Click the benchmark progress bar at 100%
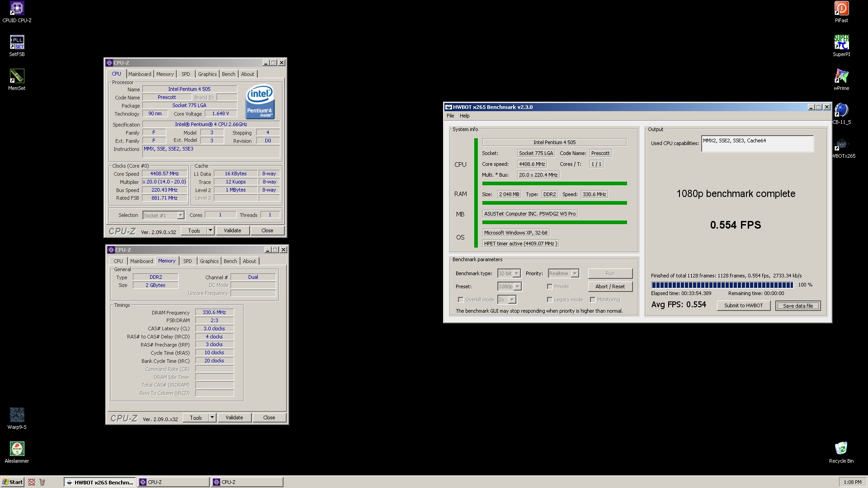The image size is (868, 488). [722, 285]
